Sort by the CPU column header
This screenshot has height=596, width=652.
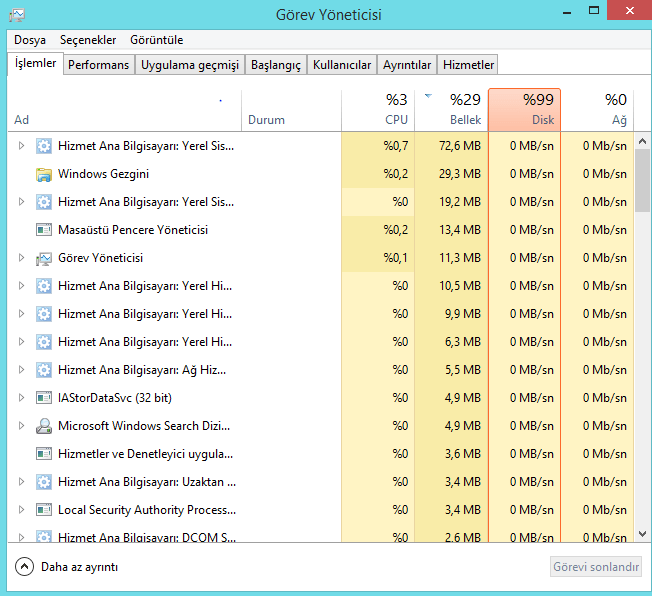(x=378, y=110)
